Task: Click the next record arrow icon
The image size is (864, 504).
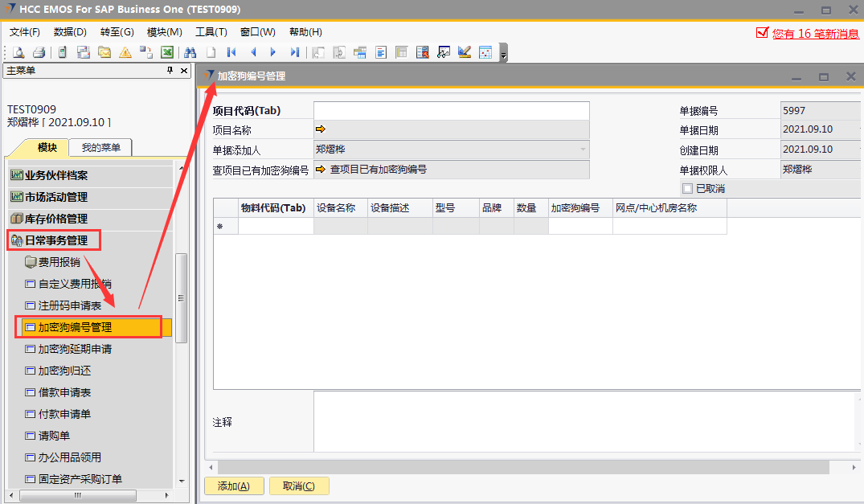Action: click(x=273, y=52)
